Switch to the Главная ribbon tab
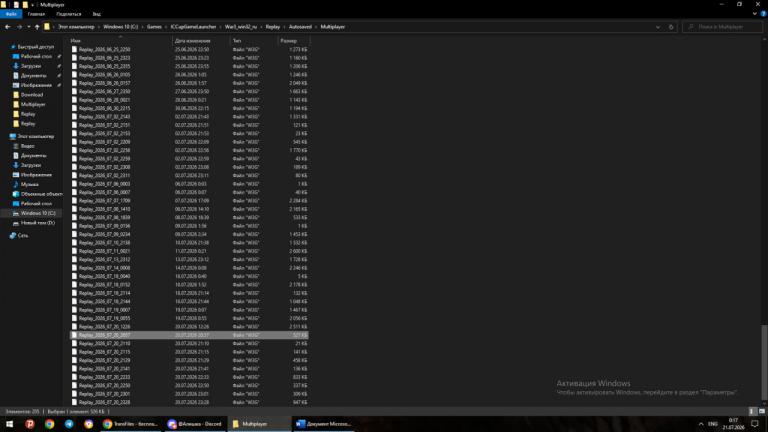 point(36,14)
